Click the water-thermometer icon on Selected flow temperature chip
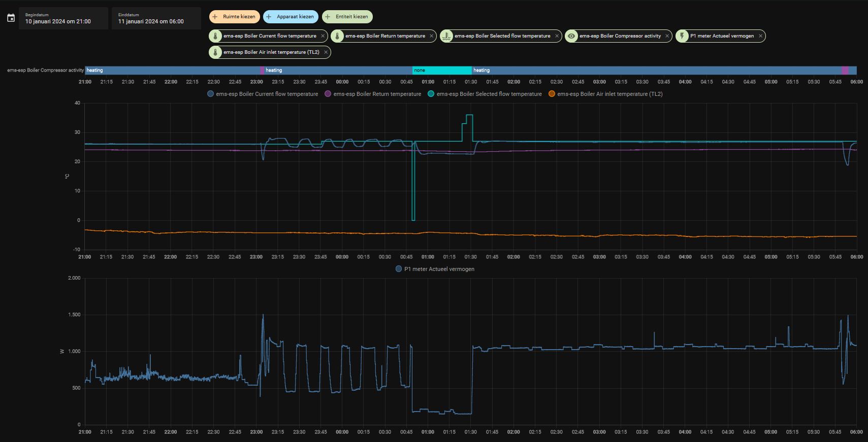The height and width of the screenshot is (442, 868). point(446,36)
